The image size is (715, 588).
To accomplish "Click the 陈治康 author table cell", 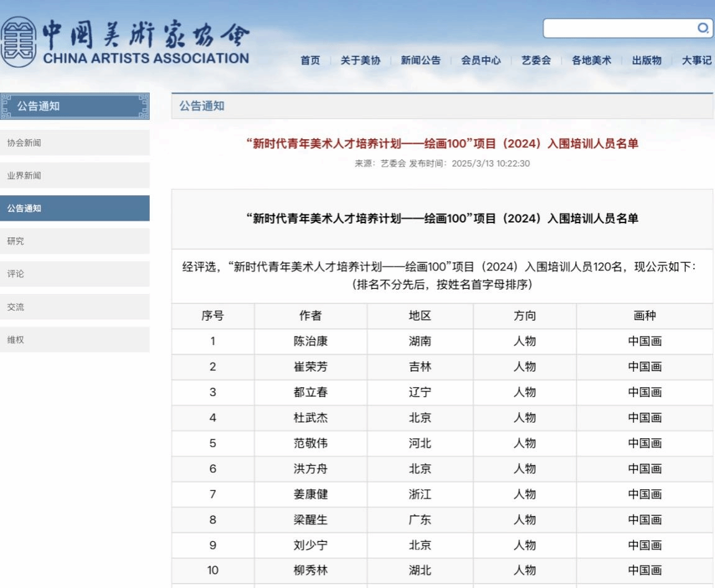I will [310, 341].
